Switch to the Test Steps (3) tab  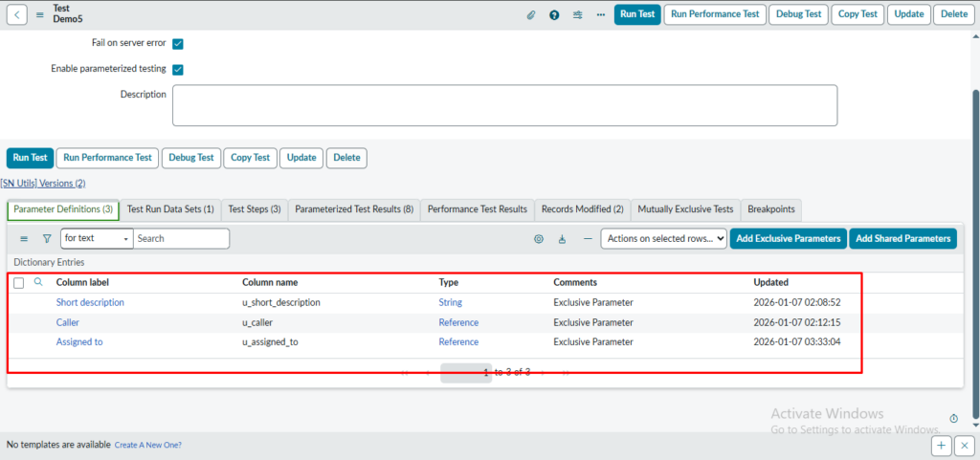click(x=255, y=208)
